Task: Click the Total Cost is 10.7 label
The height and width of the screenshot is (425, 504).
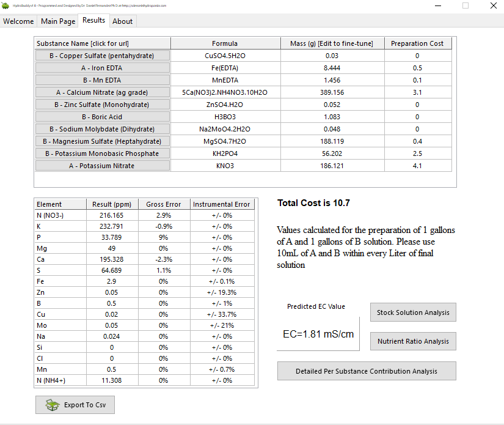Action: tap(313, 202)
